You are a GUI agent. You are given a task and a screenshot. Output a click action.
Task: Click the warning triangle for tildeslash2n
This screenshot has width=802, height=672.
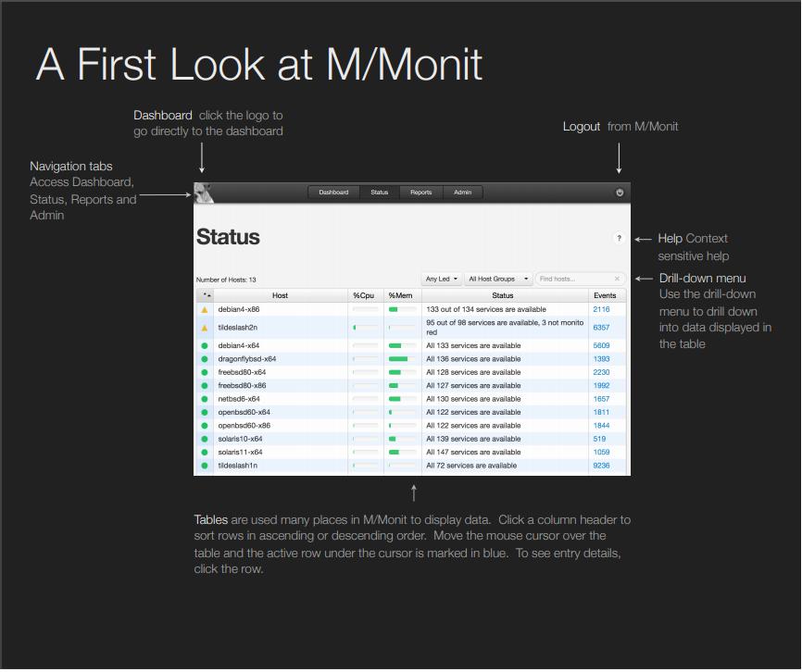pos(205,328)
